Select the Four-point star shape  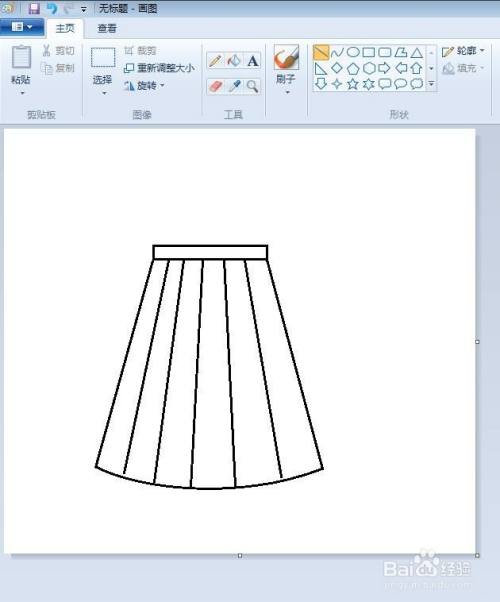point(337,84)
